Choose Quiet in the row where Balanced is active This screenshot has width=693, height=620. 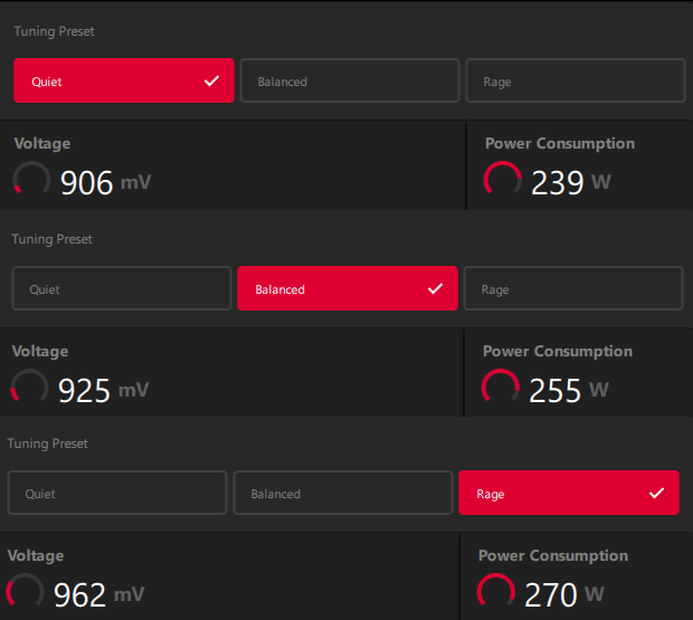point(122,288)
